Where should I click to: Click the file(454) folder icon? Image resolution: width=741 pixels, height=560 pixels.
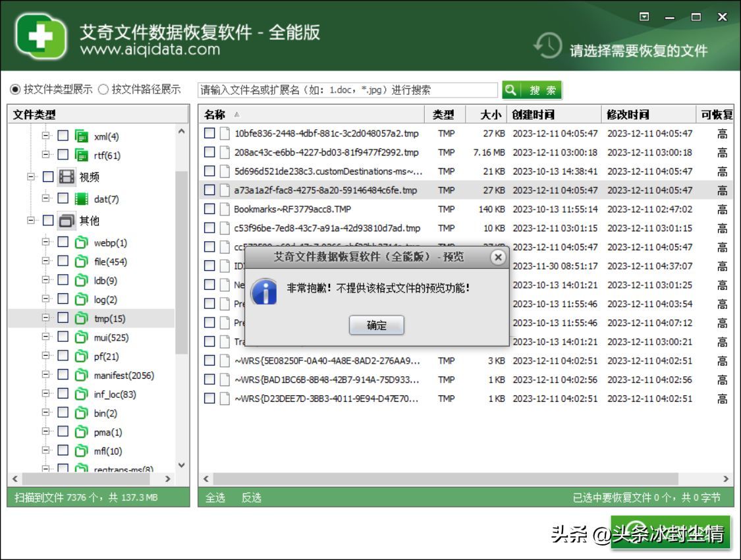point(81,262)
